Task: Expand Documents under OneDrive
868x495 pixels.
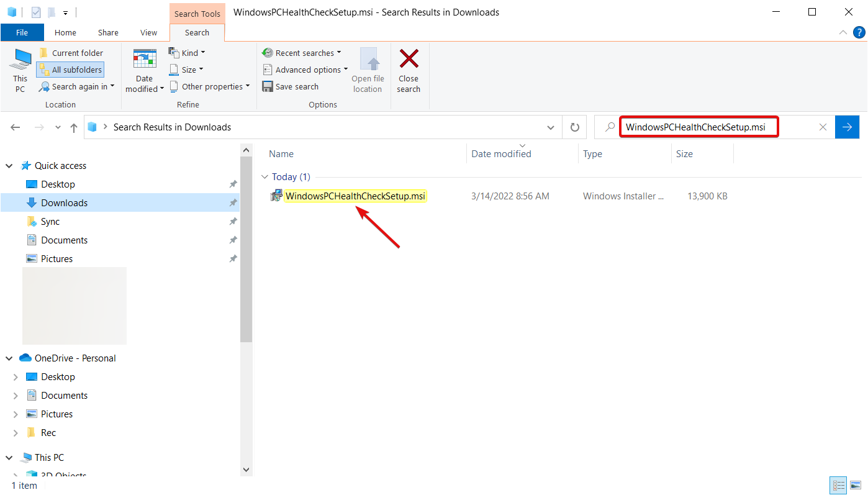Action: 16,396
